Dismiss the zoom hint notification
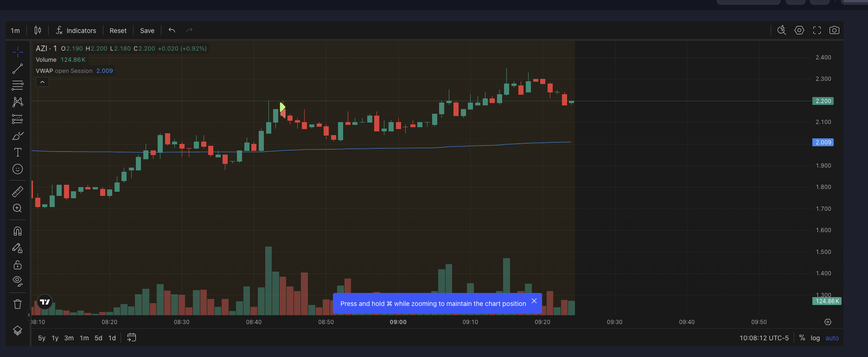This screenshot has width=868, height=357. pyautogui.click(x=534, y=301)
